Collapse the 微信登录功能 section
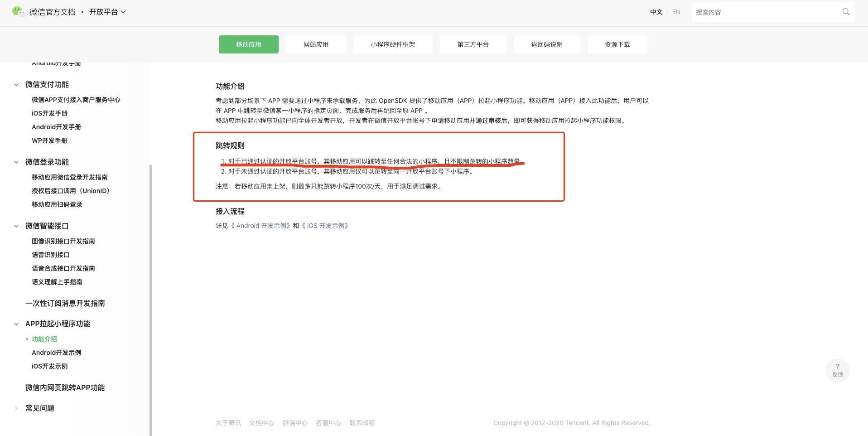The width and height of the screenshot is (868, 436). [16, 162]
